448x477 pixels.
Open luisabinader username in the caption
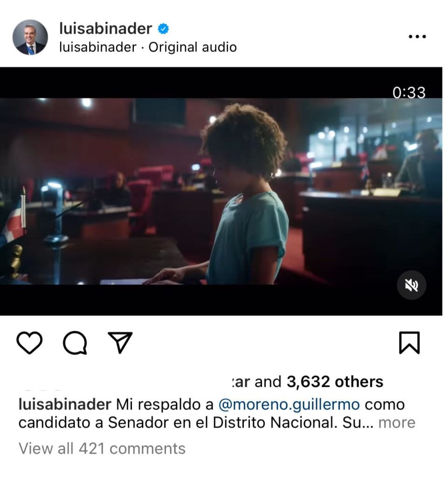(65, 405)
